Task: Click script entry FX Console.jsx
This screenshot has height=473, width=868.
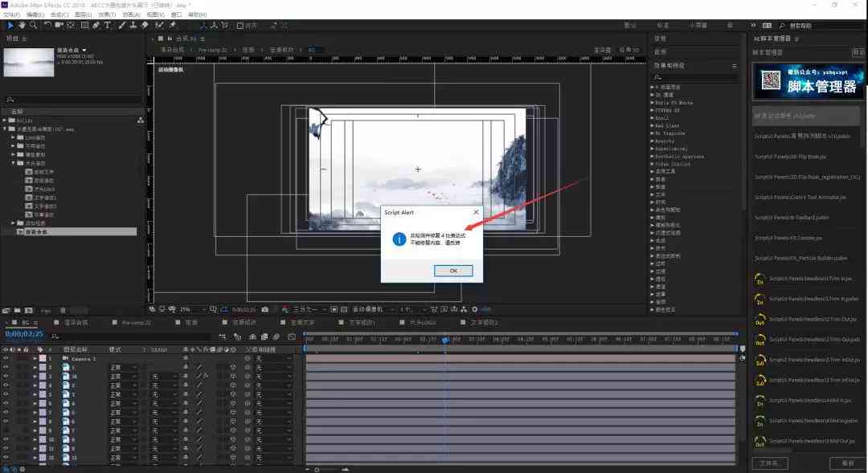Action: [788, 238]
